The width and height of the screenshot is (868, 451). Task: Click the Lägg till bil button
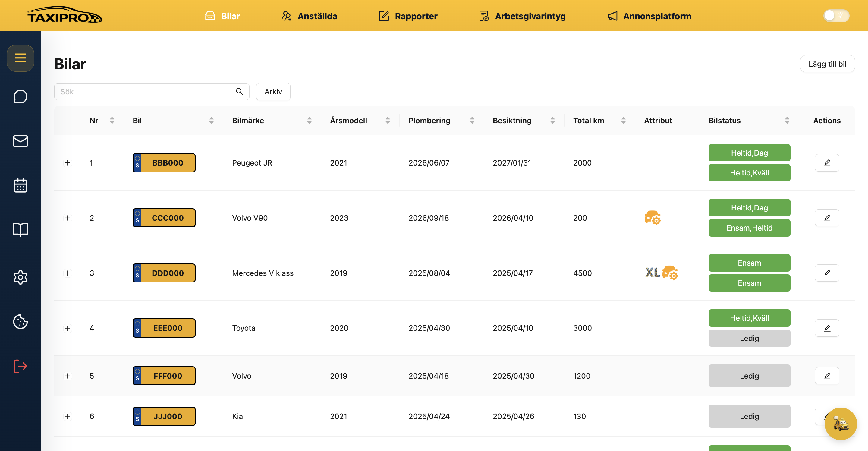tap(827, 64)
